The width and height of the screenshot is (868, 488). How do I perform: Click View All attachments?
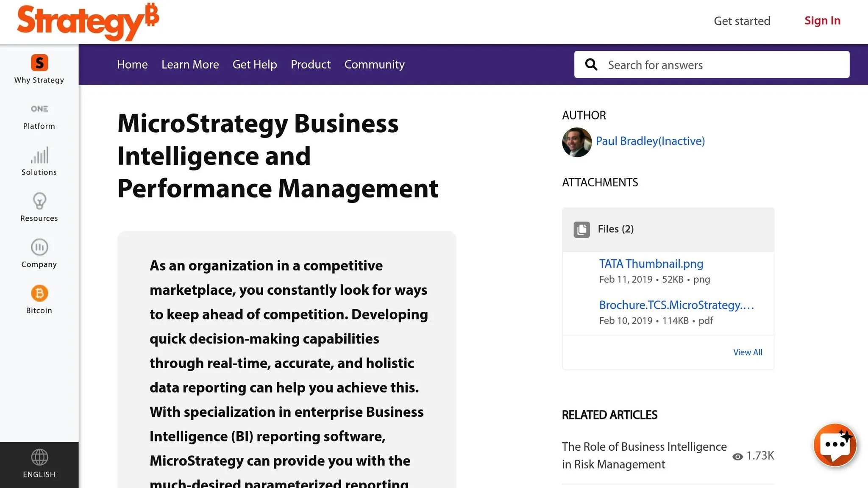[x=748, y=352]
